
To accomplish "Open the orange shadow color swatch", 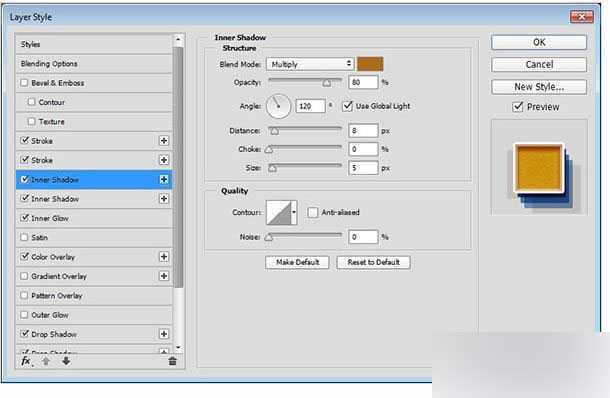I will (370, 64).
